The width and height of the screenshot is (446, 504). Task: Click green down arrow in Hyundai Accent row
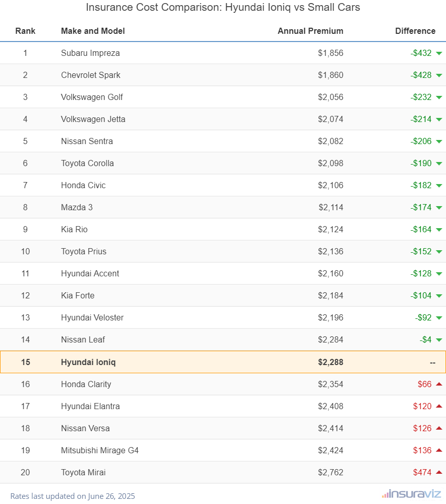(x=439, y=274)
